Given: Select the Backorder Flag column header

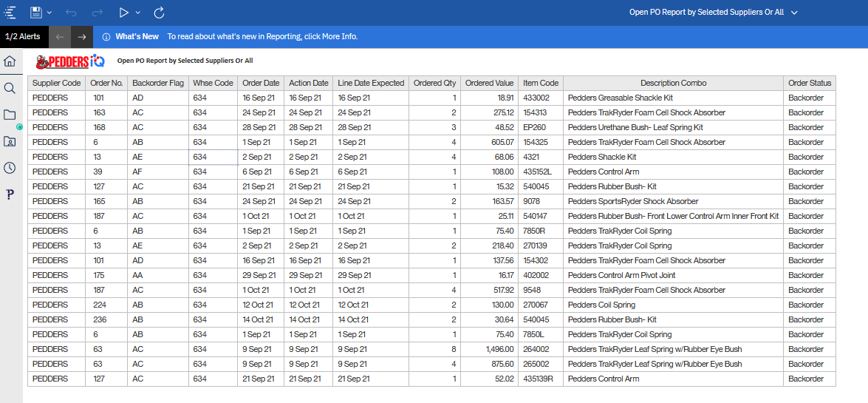Looking at the screenshot, I should (158, 83).
